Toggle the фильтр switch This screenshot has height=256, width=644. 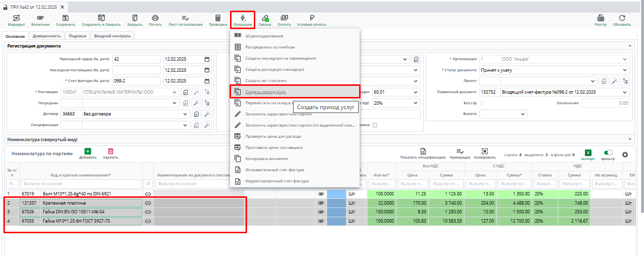[608, 152]
